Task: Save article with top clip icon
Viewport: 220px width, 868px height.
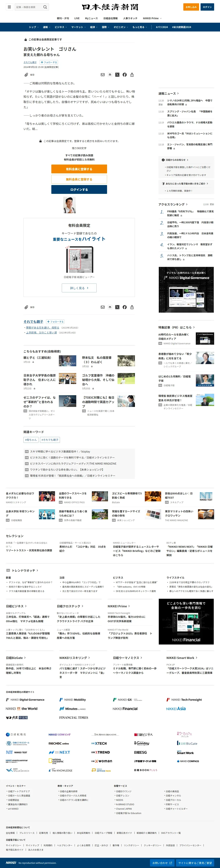Action: [x=29, y=75]
